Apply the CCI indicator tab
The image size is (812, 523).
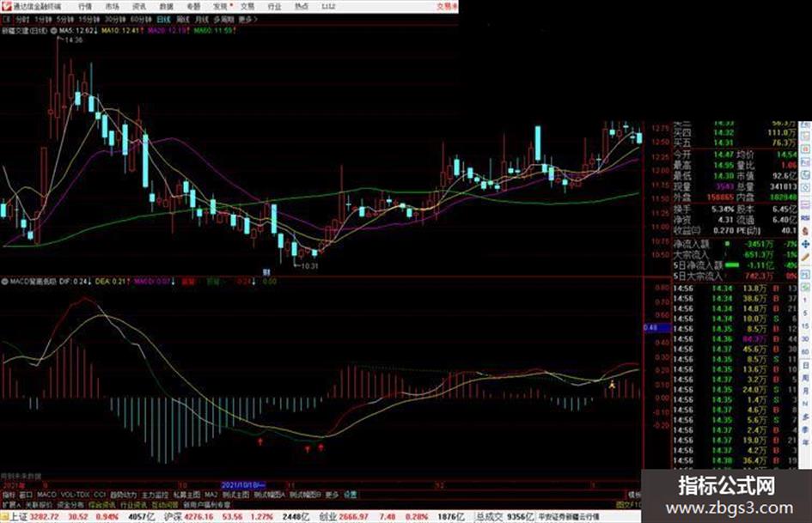100,495
